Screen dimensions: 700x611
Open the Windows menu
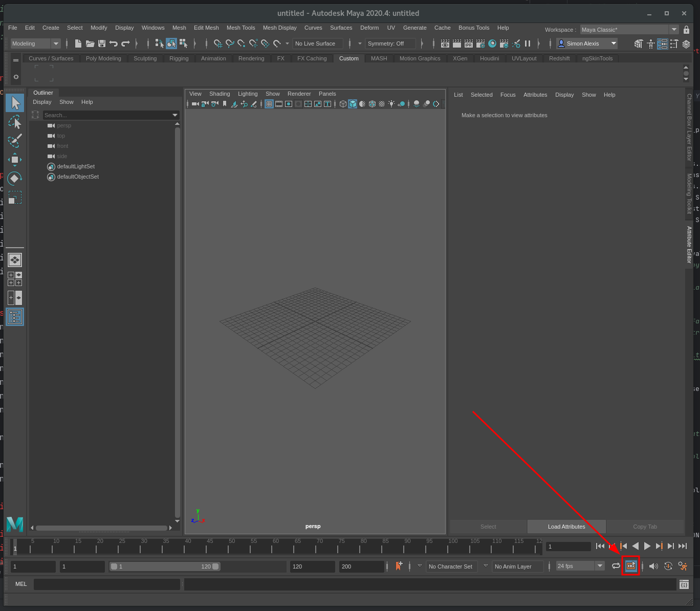153,28
